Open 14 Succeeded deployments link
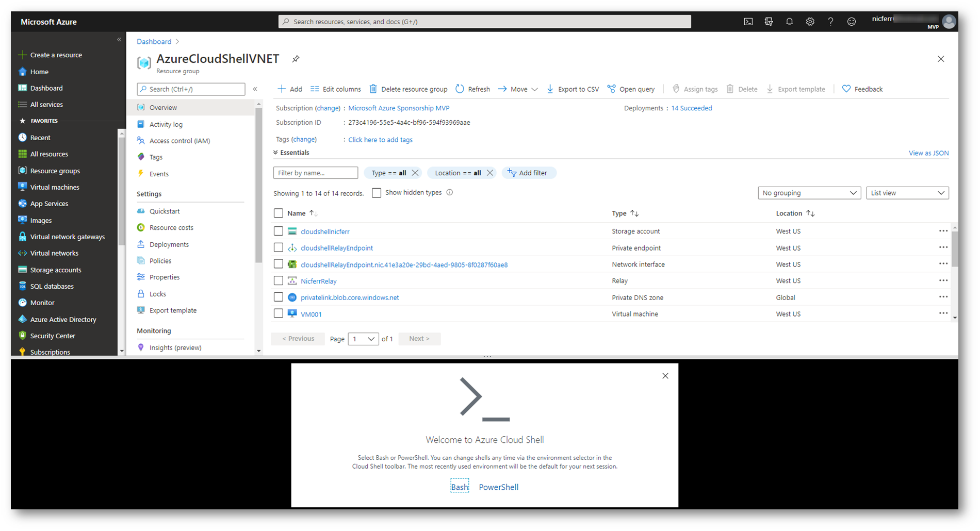The height and width of the screenshot is (531, 980). [x=691, y=108]
